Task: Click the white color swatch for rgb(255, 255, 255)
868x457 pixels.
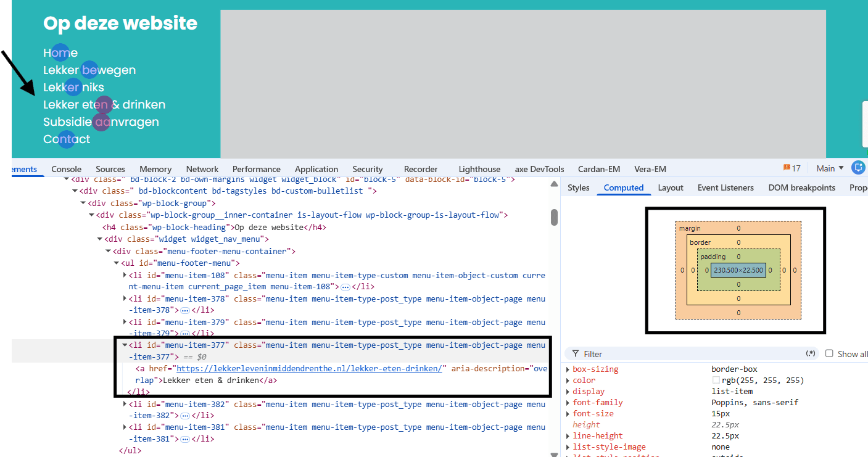Action: (716, 381)
